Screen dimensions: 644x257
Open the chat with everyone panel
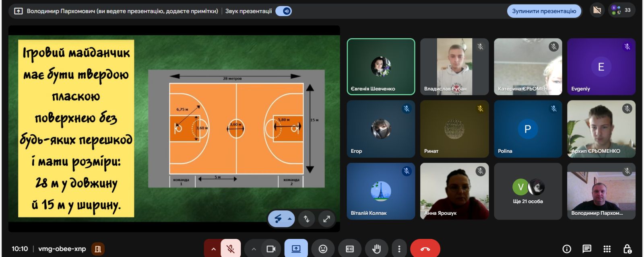587,249
